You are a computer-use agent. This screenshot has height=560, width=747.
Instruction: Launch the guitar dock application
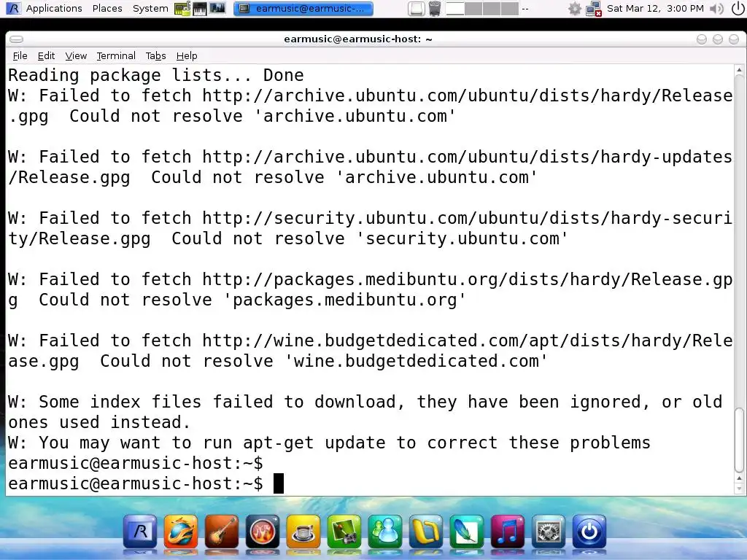(x=222, y=532)
